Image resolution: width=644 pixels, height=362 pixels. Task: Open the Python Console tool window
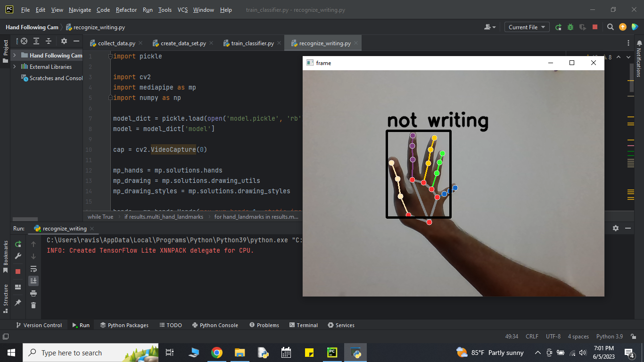point(215,325)
